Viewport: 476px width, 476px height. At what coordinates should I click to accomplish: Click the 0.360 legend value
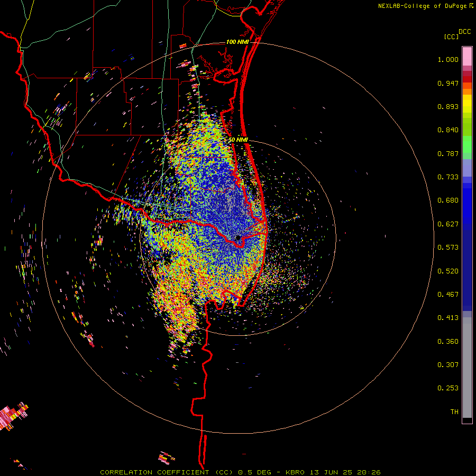tap(448, 342)
